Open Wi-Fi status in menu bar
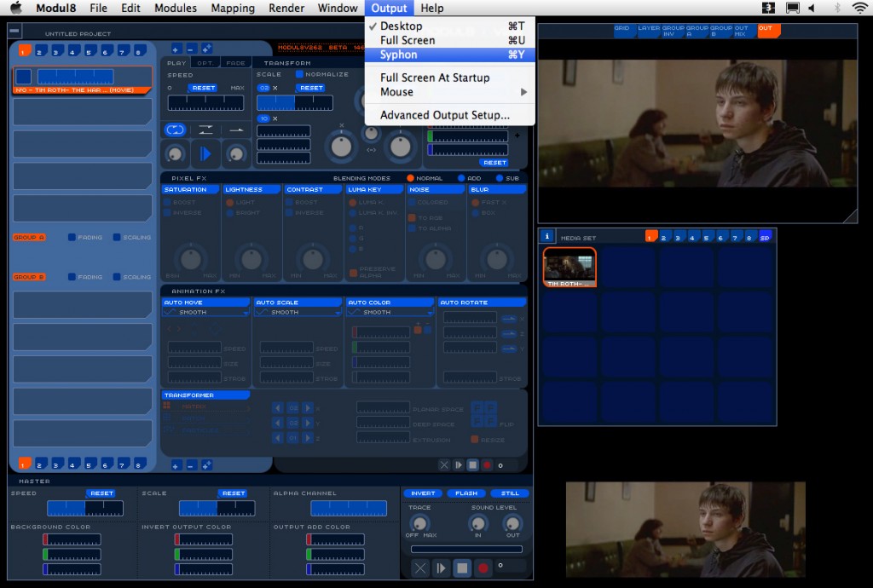The width and height of the screenshot is (873, 588). 859,8
